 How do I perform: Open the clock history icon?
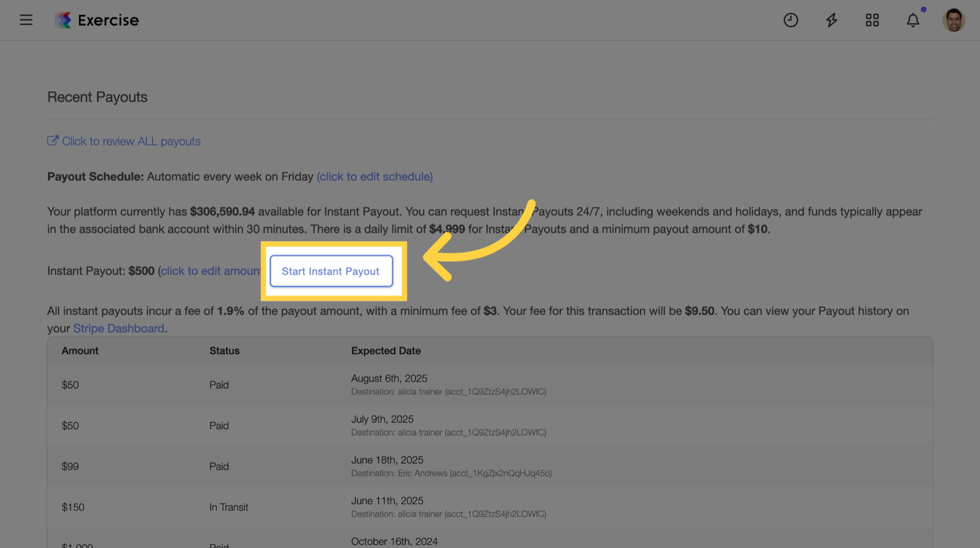pos(791,20)
